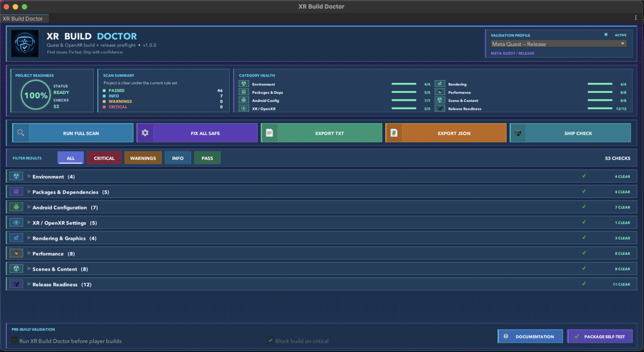The image size is (644, 352).
Task: Click the hash icon on Export JSON
Action: [394, 133]
